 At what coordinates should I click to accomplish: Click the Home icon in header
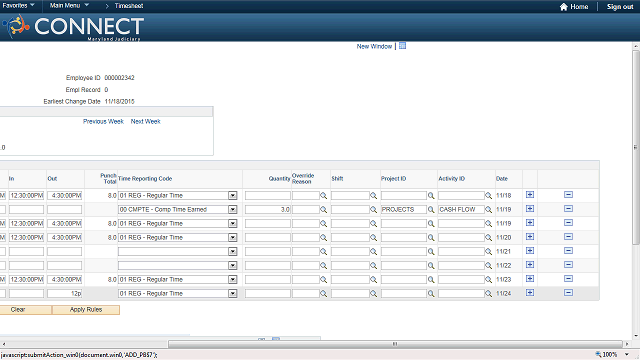(x=564, y=7)
